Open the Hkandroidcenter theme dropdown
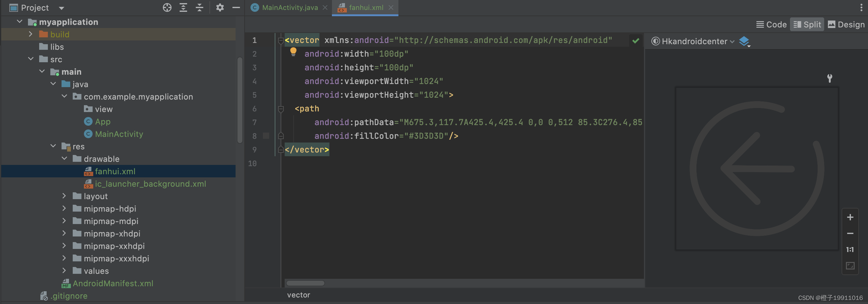Viewport: 868px width, 304px height. (x=693, y=41)
